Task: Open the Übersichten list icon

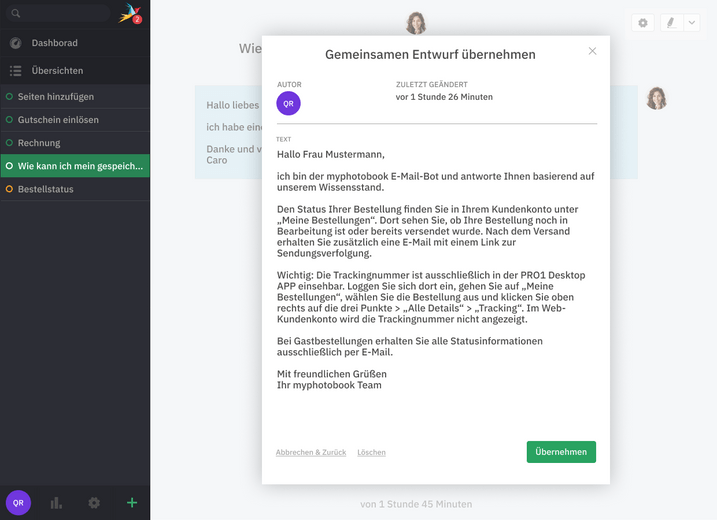Action: (16, 70)
